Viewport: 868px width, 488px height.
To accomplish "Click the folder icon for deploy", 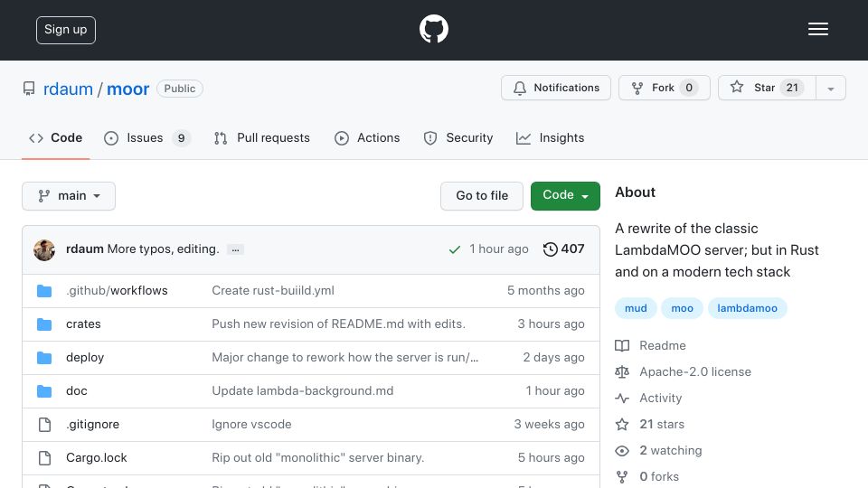I will [x=44, y=358].
